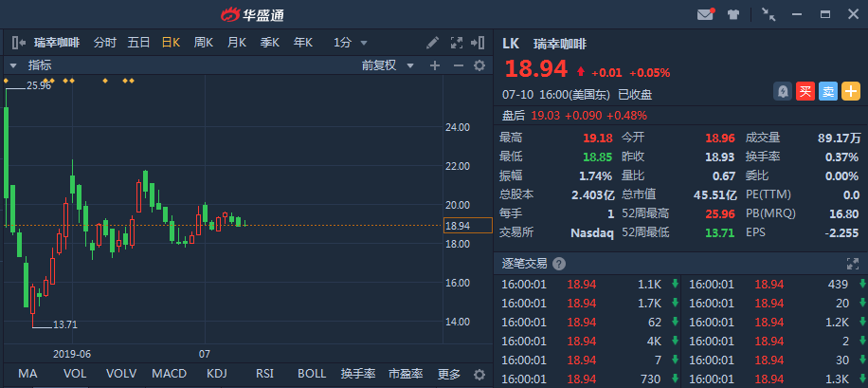The image size is (868, 388).
Task: Open the 前复权 adjustment dropdown
Action: 389,65
